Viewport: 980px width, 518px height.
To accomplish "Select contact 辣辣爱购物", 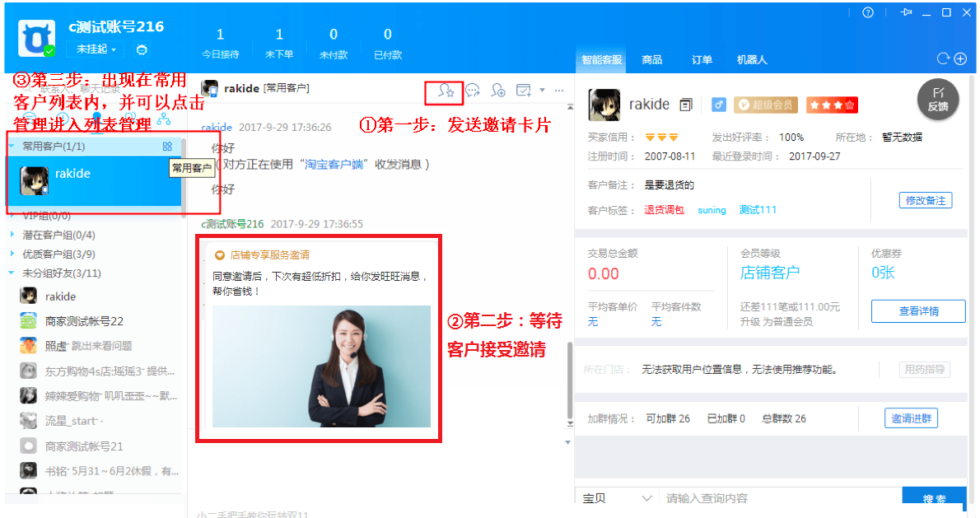I will (x=95, y=396).
